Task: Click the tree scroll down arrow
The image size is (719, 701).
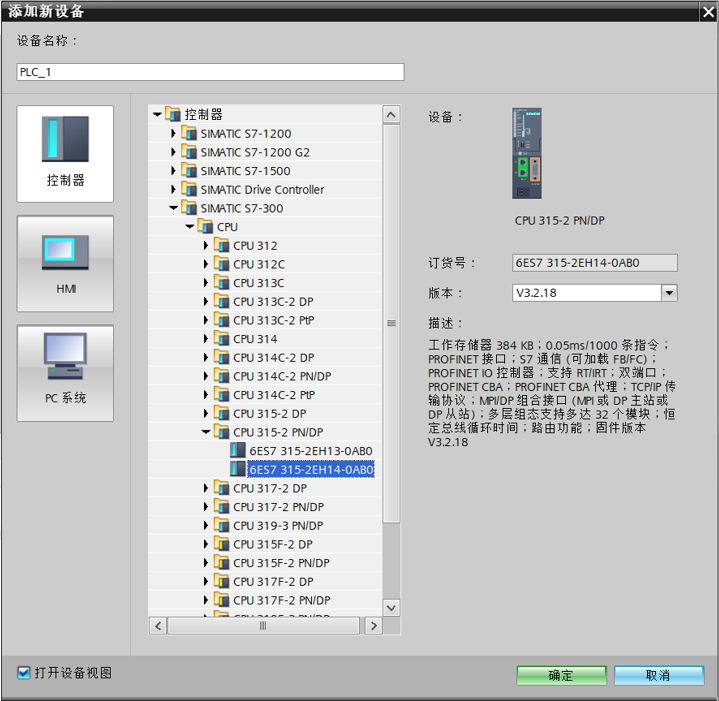Action: [x=391, y=608]
